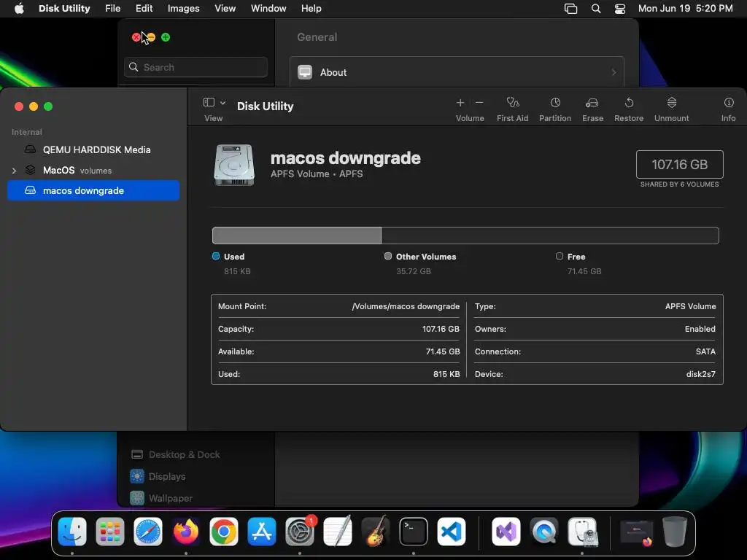Open Firefox from the Dock

(x=186, y=532)
